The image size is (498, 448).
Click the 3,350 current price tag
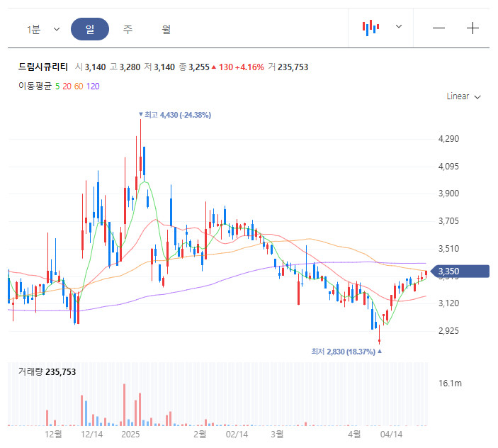click(x=461, y=271)
